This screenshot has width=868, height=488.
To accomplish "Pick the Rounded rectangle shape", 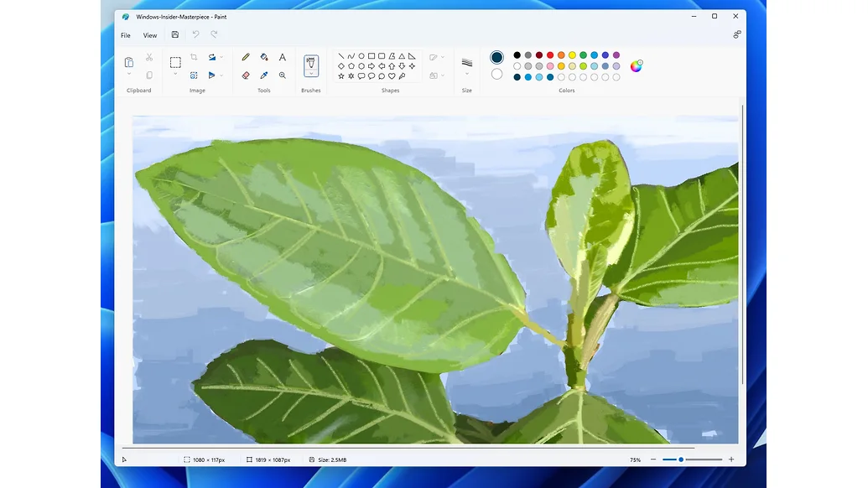I will coord(382,56).
